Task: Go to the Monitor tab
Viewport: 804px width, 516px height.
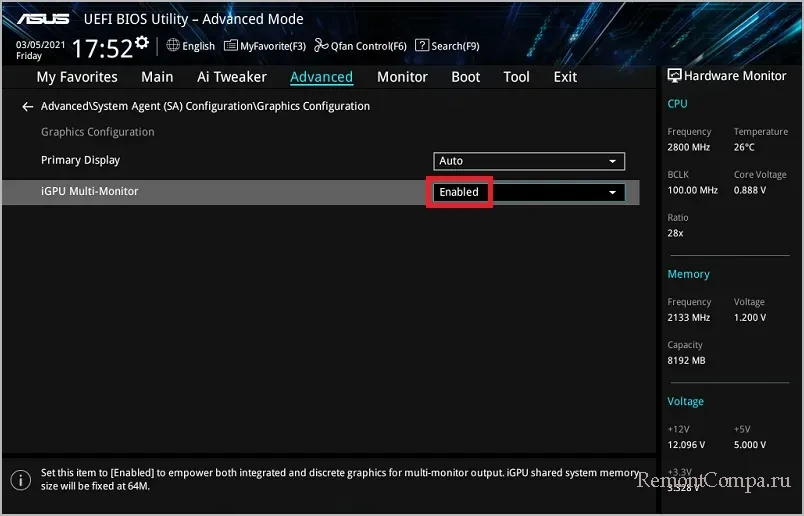Action: point(402,77)
